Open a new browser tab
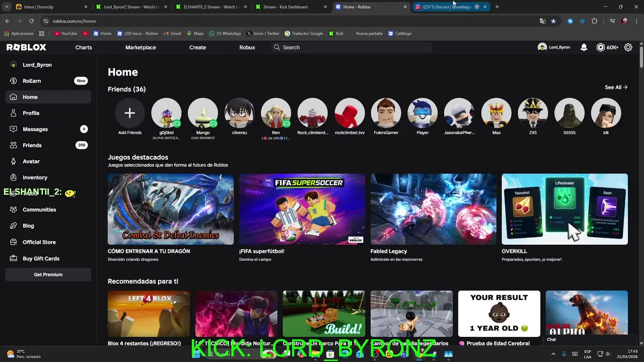644x362 pixels. [x=497, y=7]
